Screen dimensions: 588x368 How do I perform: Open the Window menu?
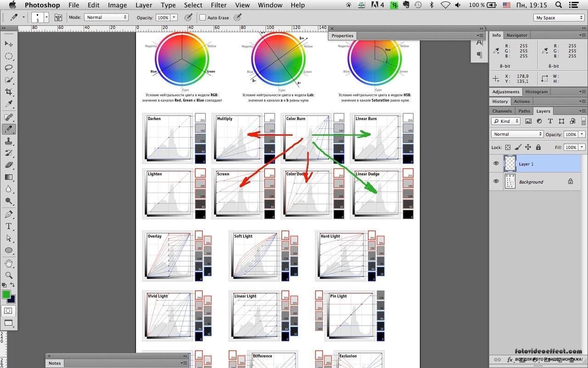coord(270,5)
